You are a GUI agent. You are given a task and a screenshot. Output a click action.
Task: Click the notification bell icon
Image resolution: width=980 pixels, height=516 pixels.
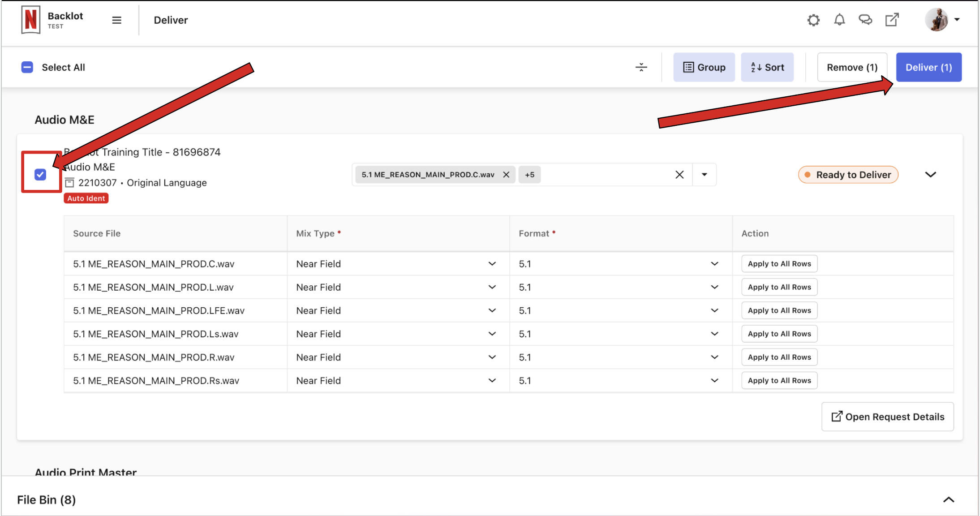click(839, 19)
